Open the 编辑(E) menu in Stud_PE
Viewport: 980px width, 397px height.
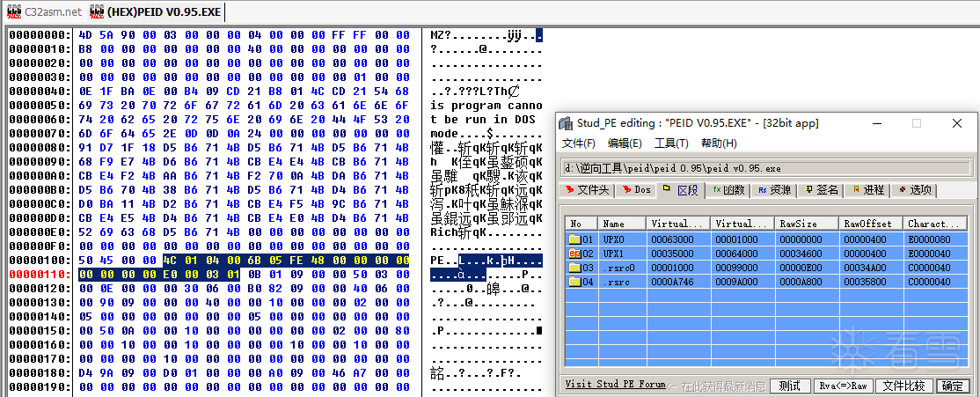tap(625, 143)
